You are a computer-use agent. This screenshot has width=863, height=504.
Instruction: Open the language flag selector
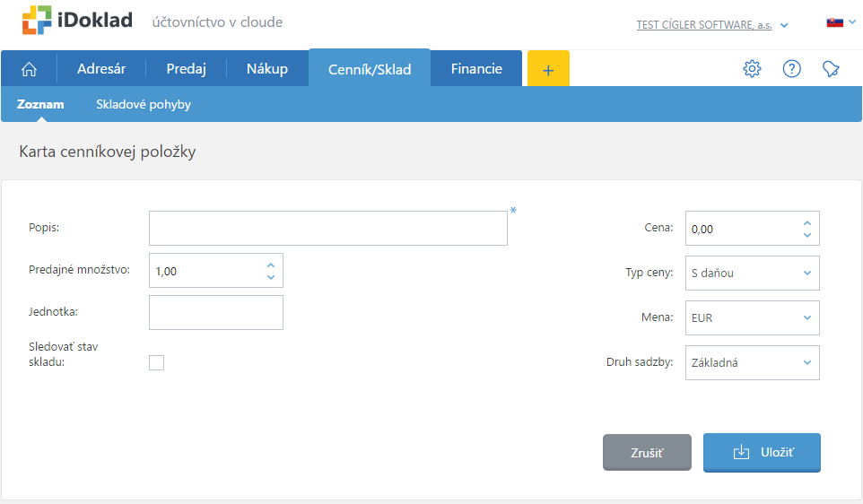coord(840,22)
